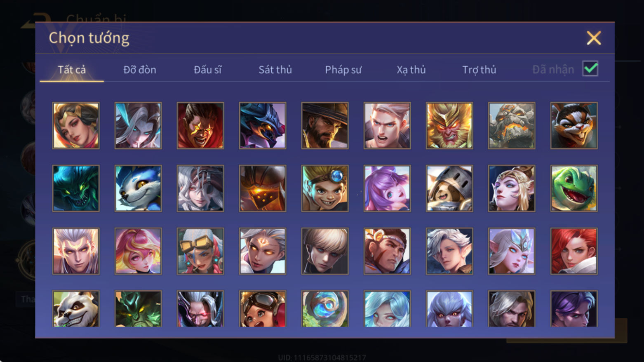
Task: Open the Trợ thủ tab
Action: [479, 70]
